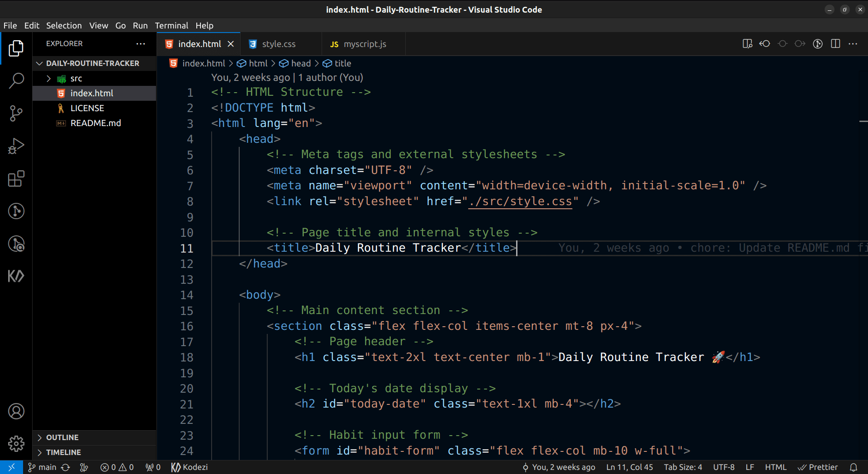The width and height of the screenshot is (868, 474).
Task: Open the Manage gear icon
Action: point(16,444)
